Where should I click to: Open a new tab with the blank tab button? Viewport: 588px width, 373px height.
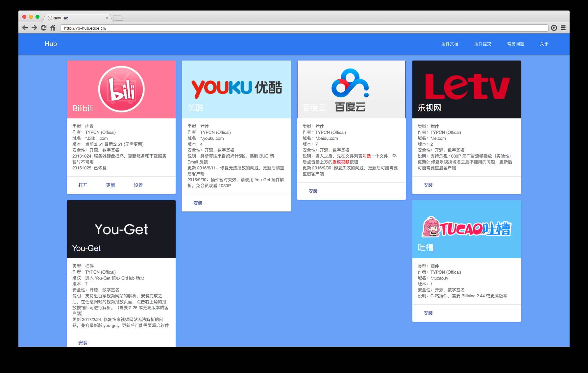[118, 18]
